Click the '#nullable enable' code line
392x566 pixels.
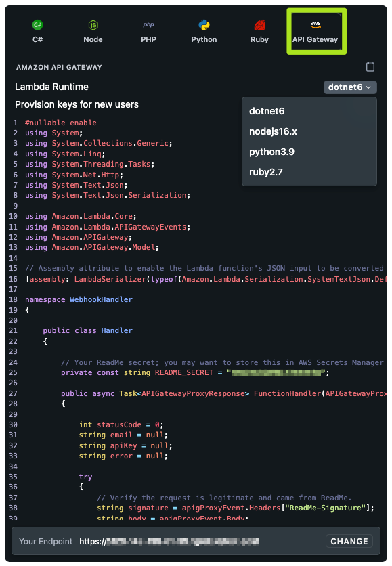pos(61,123)
